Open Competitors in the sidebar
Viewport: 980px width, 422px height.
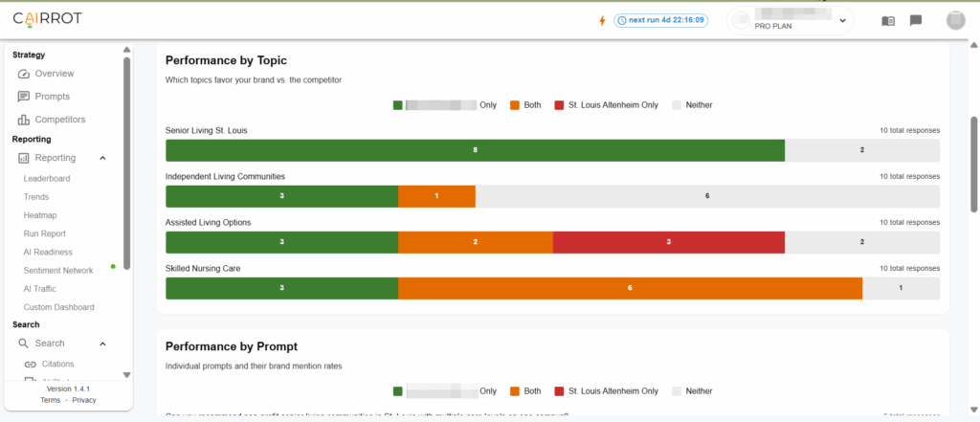(x=60, y=120)
